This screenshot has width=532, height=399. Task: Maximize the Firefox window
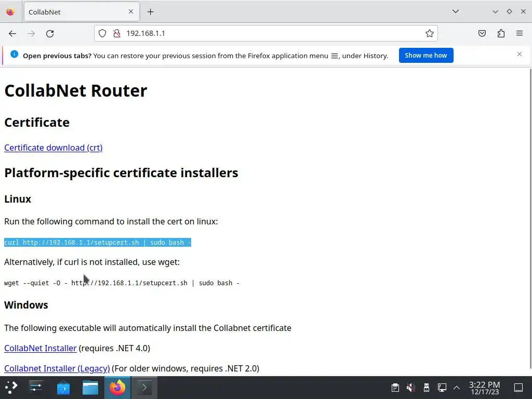click(509, 11)
